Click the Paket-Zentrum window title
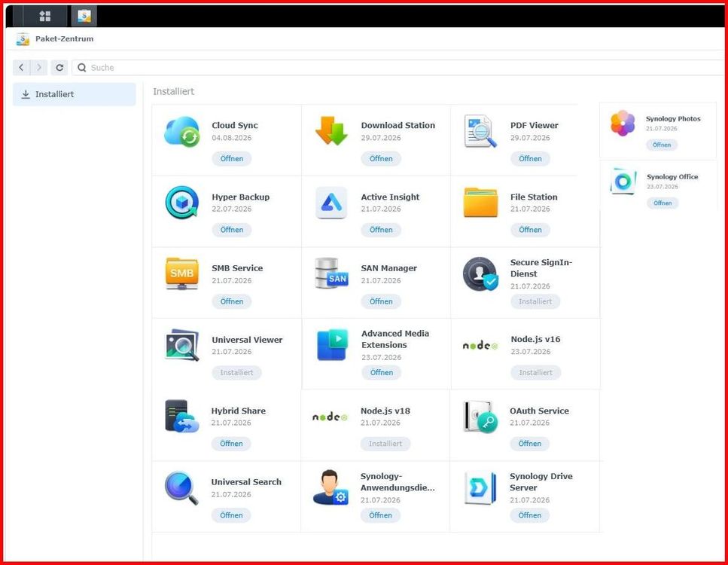The width and height of the screenshot is (728, 565). (65, 39)
